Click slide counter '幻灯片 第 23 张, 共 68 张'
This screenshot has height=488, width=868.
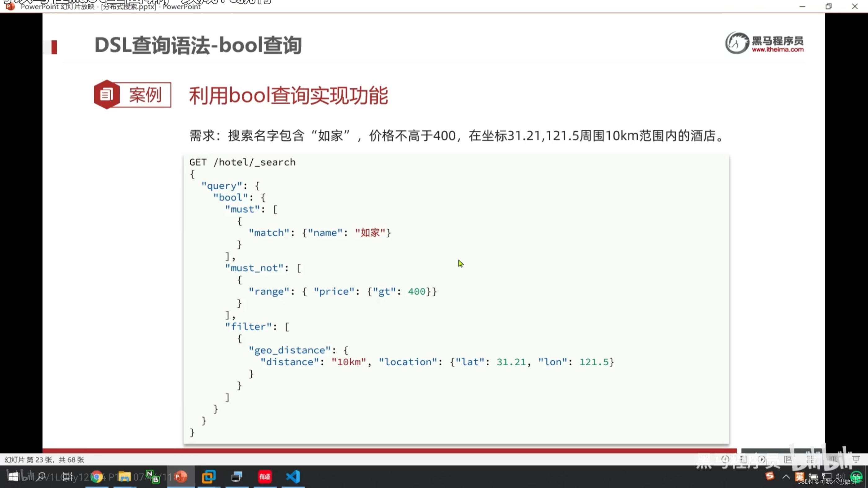(x=44, y=459)
